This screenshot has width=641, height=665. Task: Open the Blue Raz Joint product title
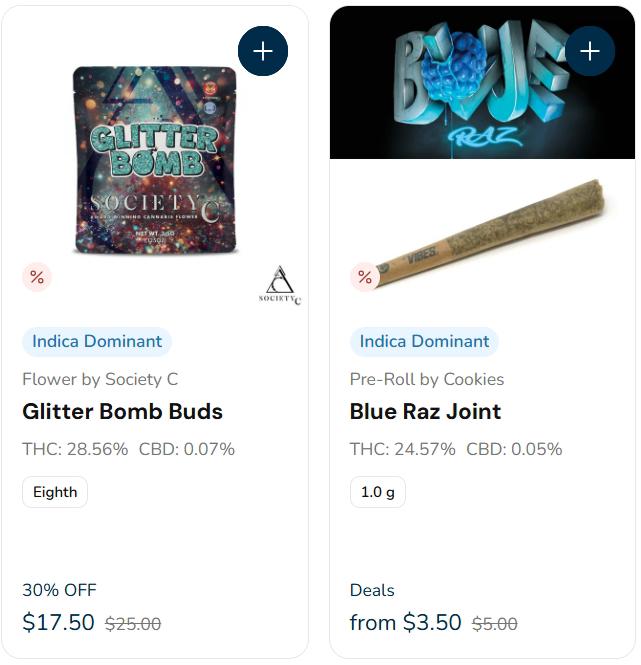coord(425,411)
